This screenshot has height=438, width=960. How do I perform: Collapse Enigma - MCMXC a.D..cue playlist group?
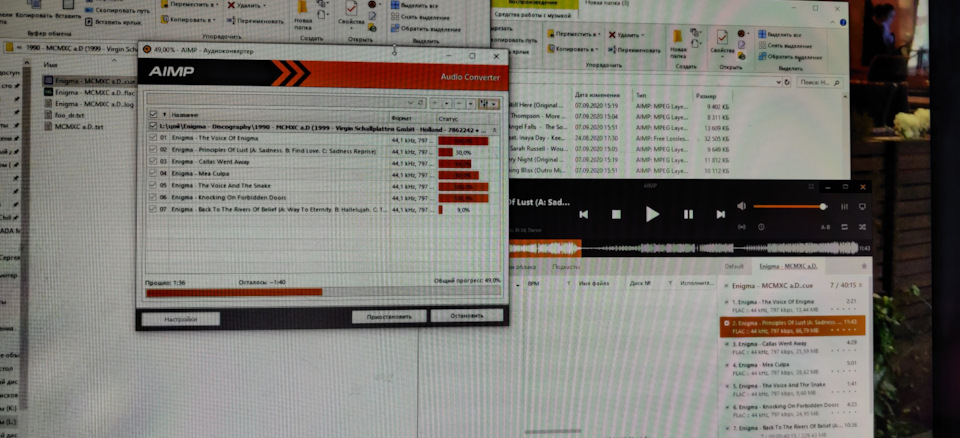click(860, 285)
